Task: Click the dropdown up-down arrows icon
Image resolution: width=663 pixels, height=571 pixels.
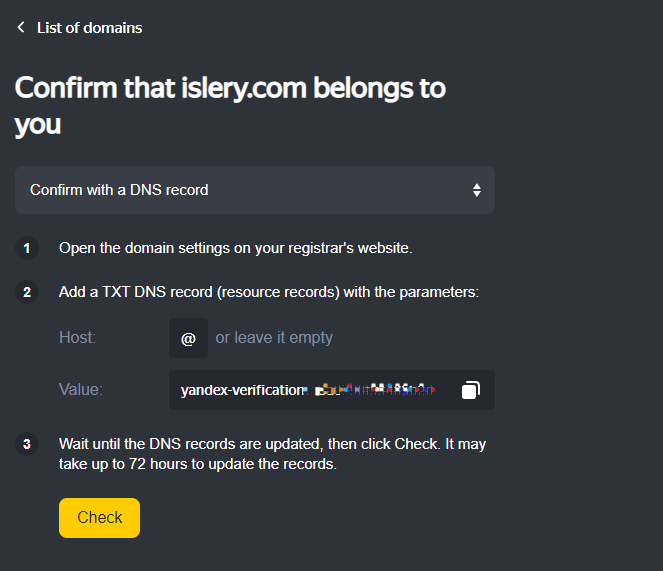Action: tap(477, 190)
